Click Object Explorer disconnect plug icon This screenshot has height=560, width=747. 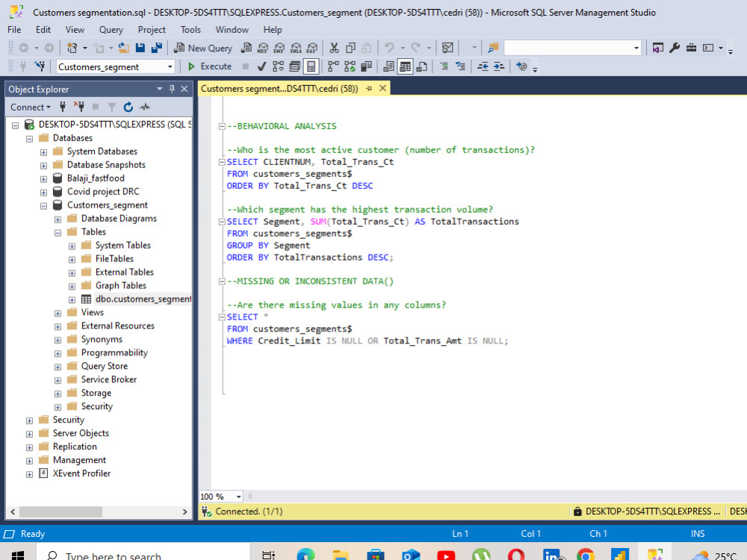click(x=78, y=107)
